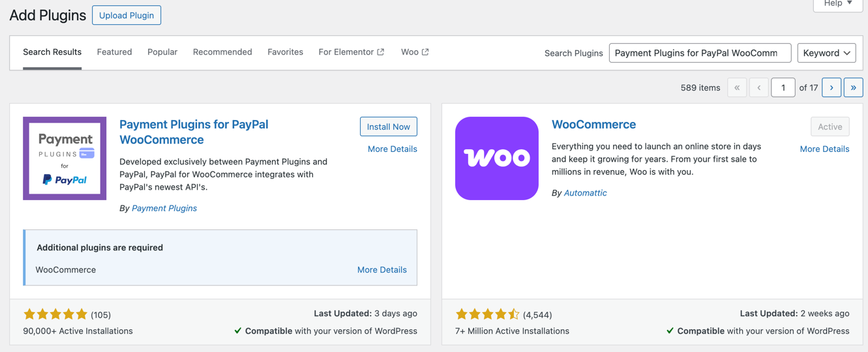Screen dimensions: 868x352
Task: Click the compatibility checkmark on PayPal plugin card
Action: [x=238, y=331]
